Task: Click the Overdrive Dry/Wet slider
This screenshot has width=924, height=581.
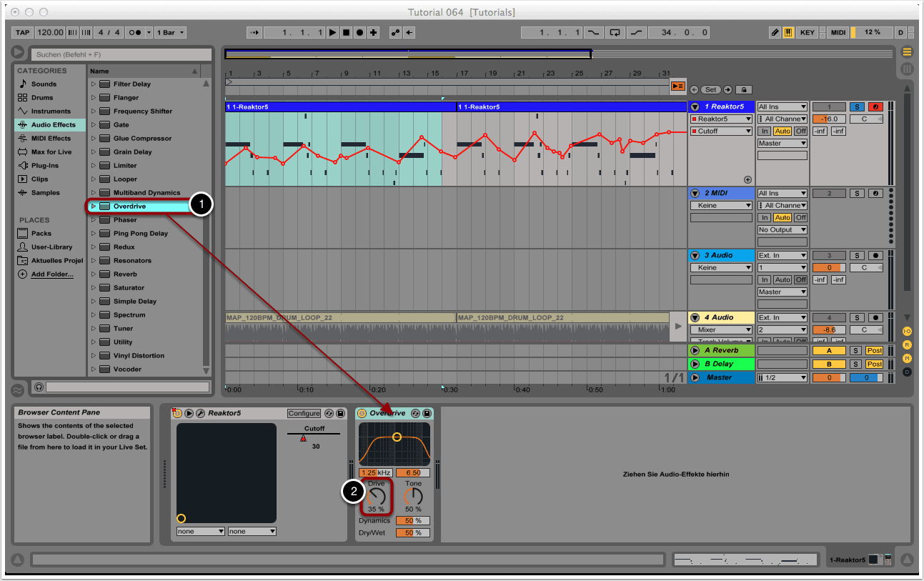Action: point(412,532)
